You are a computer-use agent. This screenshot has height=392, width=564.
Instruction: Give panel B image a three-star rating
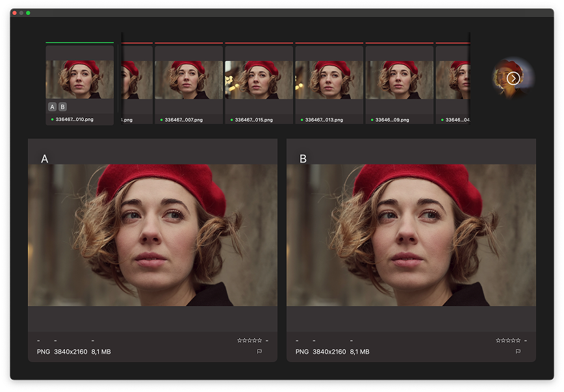508,340
